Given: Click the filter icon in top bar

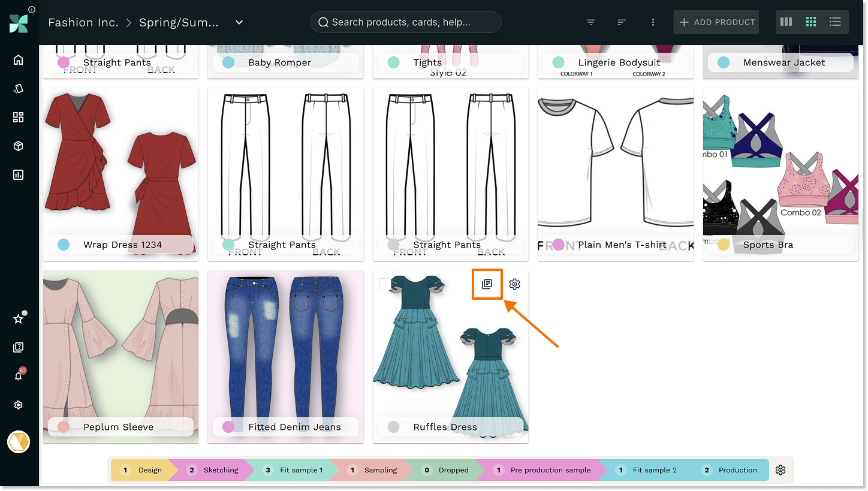Looking at the screenshot, I should click(x=590, y=22).
